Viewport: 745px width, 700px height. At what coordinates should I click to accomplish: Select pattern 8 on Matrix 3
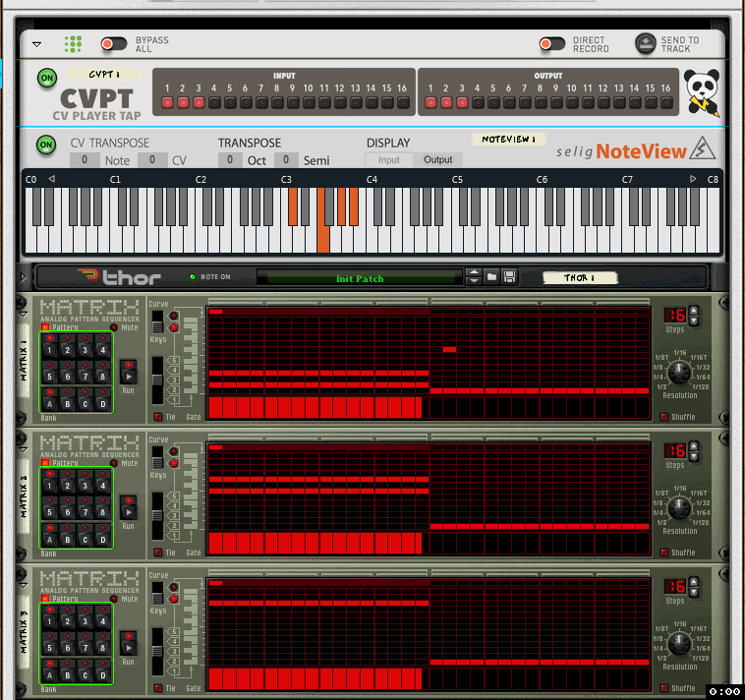coord(102,643)
